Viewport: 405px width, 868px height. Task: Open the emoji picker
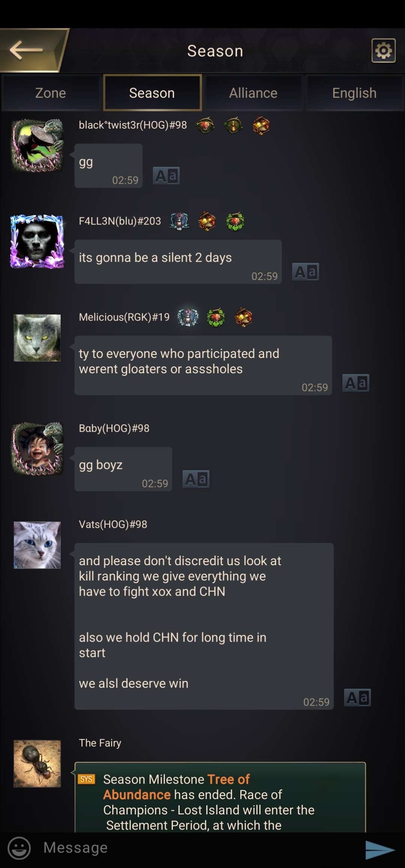(x=19, y=848)
